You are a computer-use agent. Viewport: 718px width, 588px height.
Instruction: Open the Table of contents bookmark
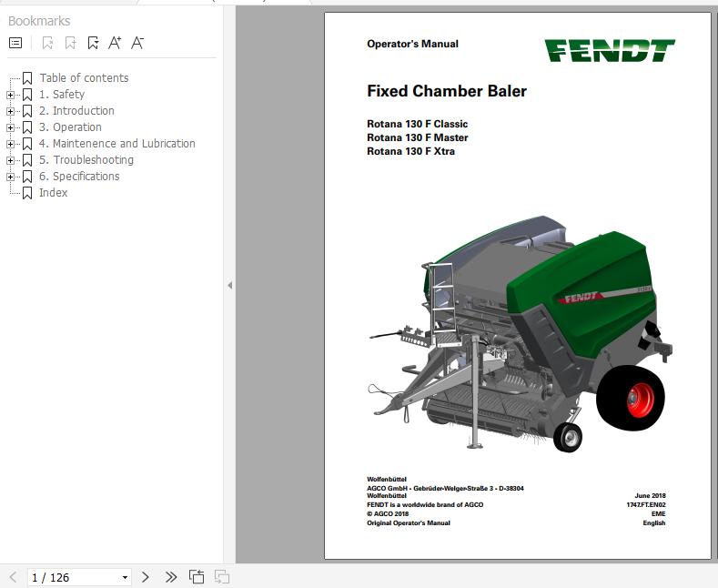click(x=84, y=78)
